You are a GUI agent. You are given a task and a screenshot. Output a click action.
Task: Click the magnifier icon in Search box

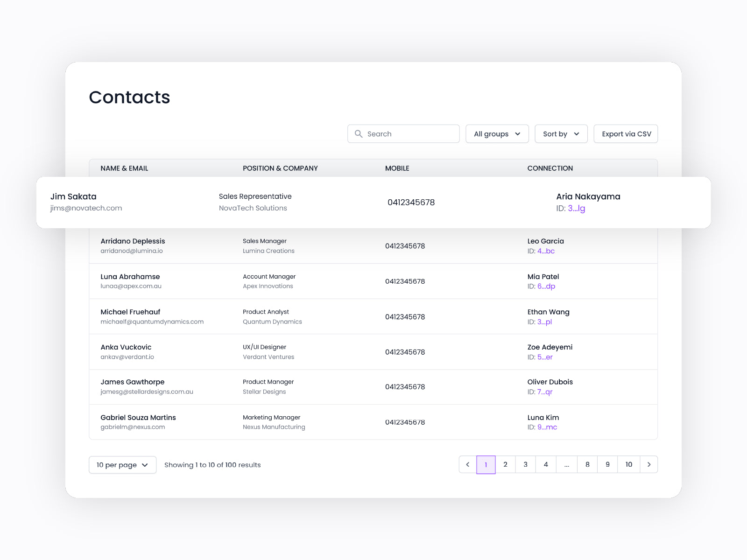pos(359,134)
